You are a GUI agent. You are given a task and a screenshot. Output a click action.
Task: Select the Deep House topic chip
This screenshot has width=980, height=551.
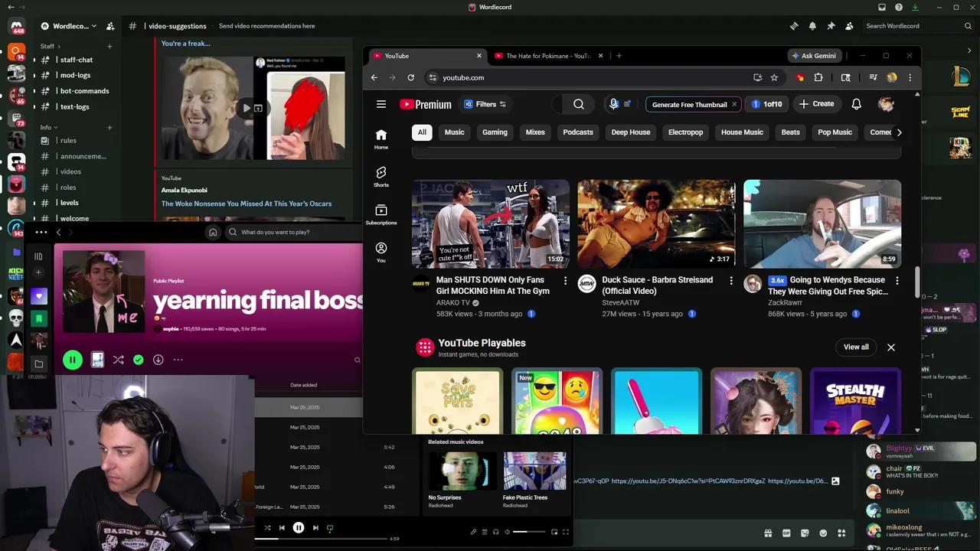tap(631, 132)
